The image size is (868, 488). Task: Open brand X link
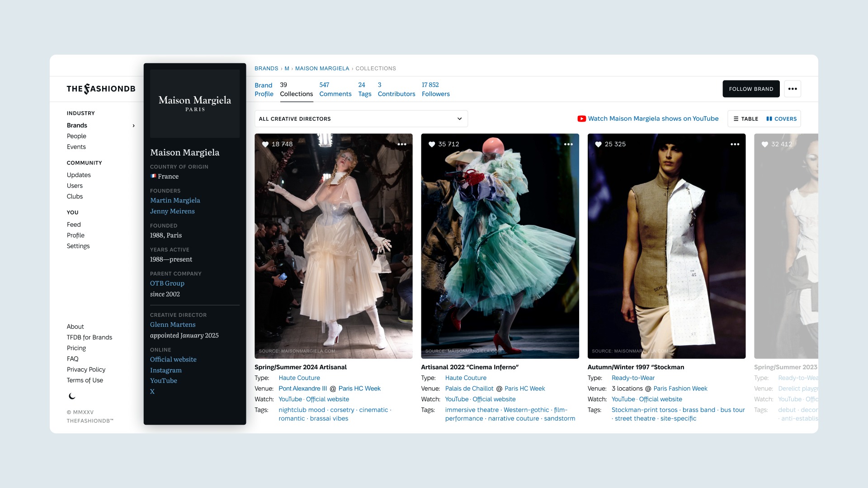pyautogui.click(x=152, y=391)
